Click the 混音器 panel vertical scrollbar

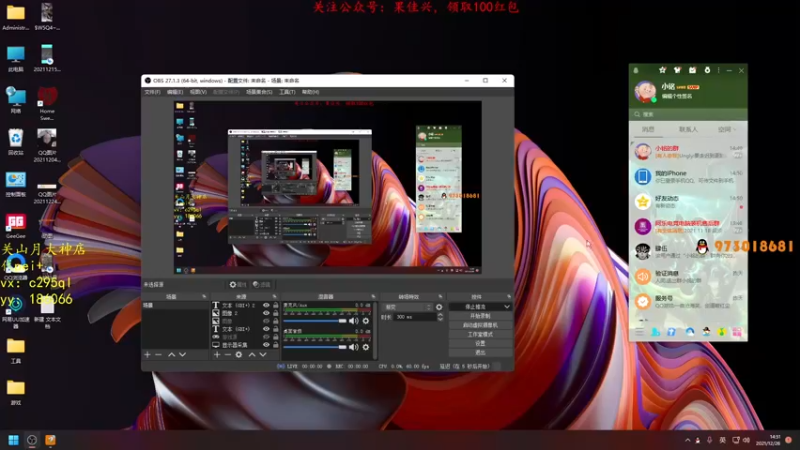pos(376,331)
